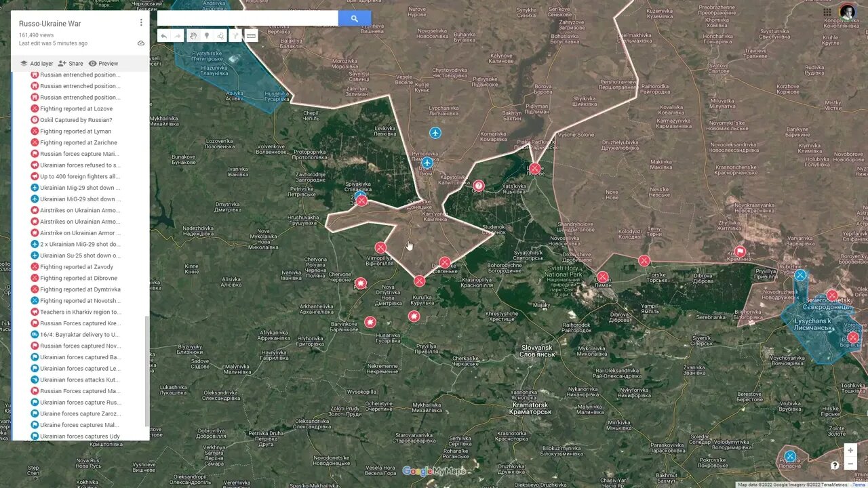Select 'Ukrainian forces refused to s...' item
This screenshot has height=488, width=868.
tap(76, 165)
